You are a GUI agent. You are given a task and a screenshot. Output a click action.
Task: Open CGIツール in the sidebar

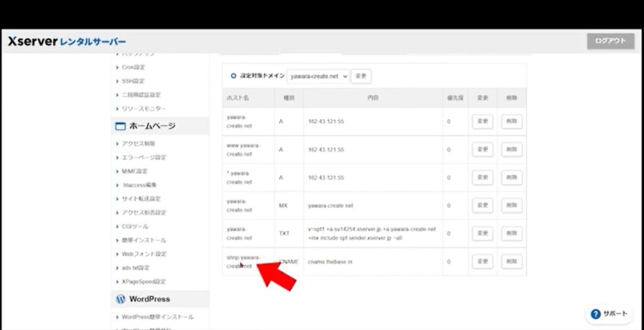pos(135,226)
